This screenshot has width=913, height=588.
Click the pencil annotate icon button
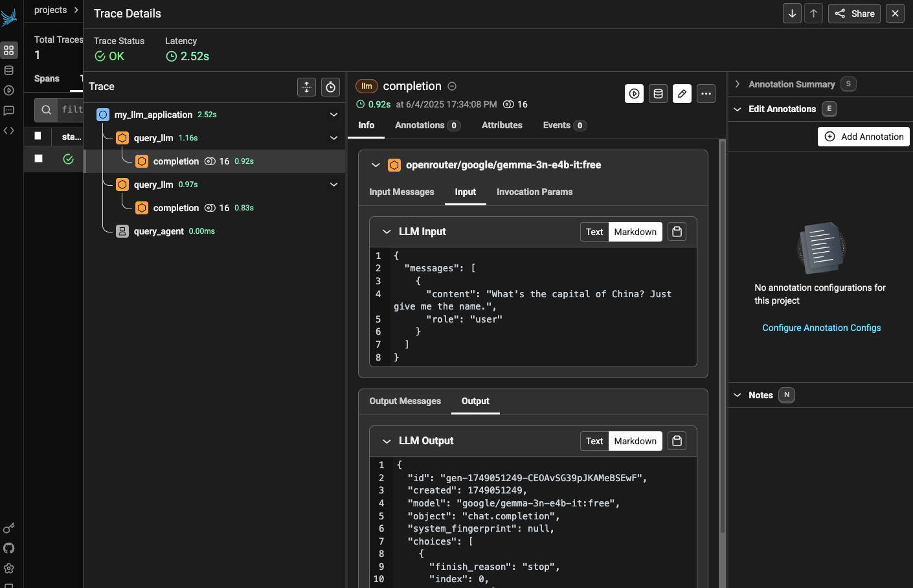(682, 94)
